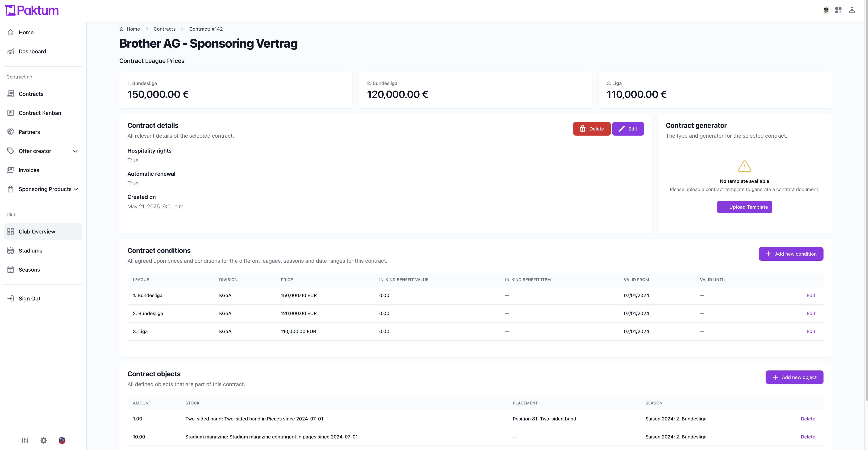868x450 pixels.
Task: Click the 150,000.00 EUR price cell
Action: [x=299, y=296]
